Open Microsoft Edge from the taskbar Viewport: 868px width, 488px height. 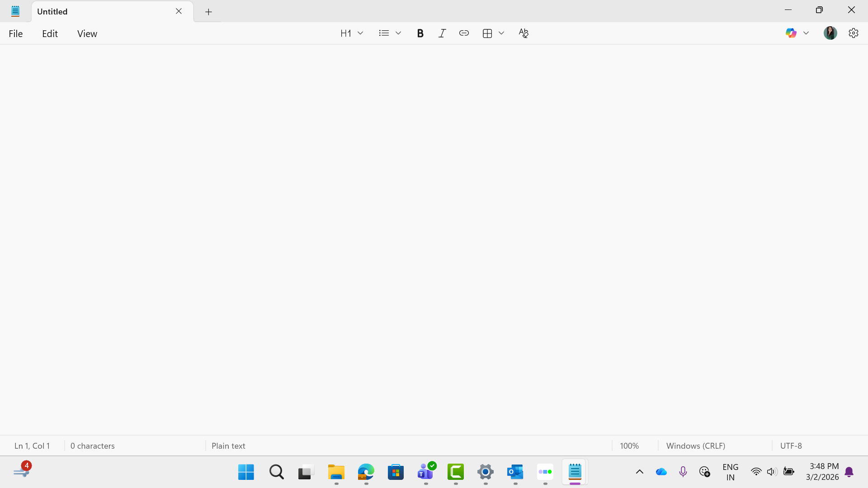point(366,472)
